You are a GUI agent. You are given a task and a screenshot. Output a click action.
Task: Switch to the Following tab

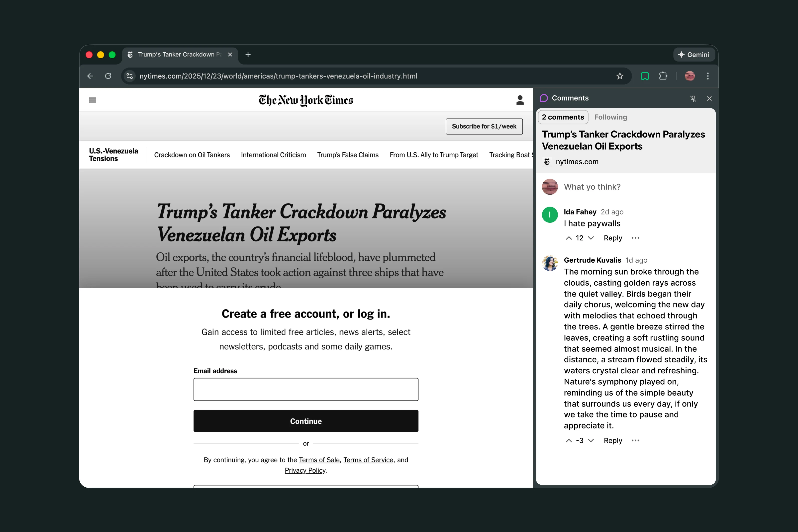[610, 117]
